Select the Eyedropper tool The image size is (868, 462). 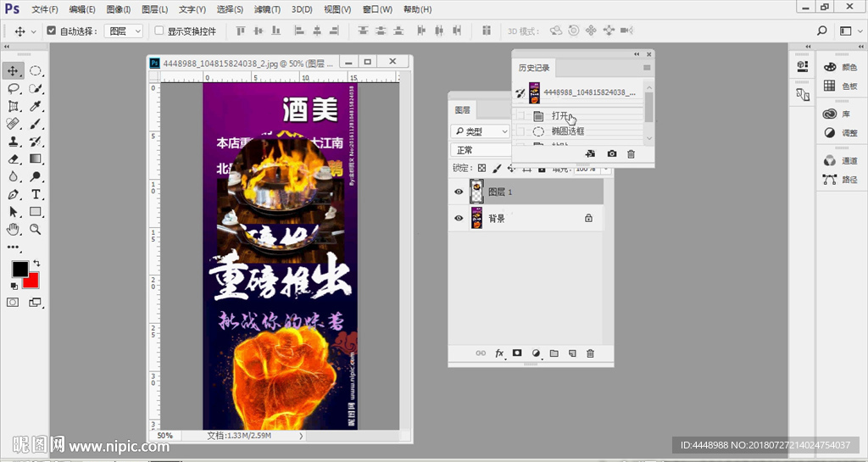click(36, 107)
